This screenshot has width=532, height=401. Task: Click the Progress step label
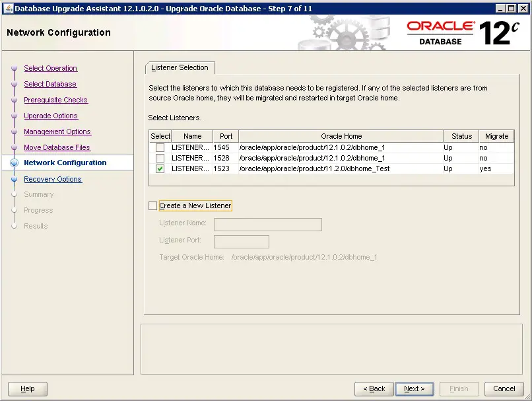(38, 210)
